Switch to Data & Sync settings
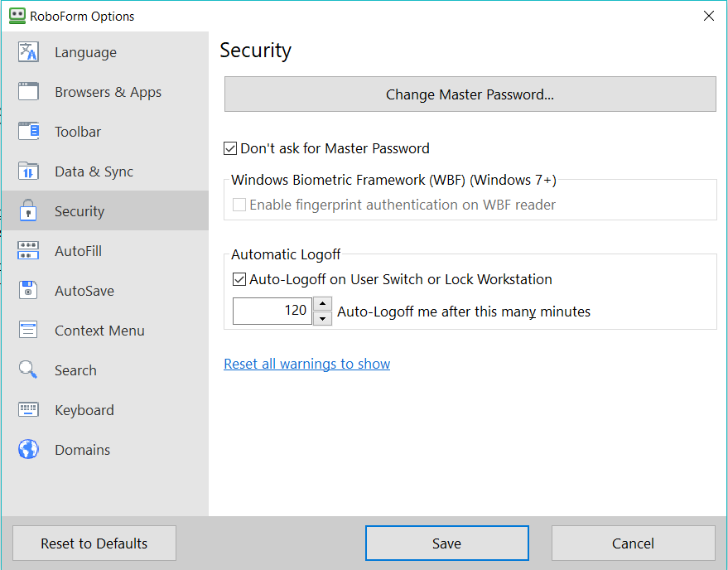This screenshot has height=570, width=728. (105, 171)
